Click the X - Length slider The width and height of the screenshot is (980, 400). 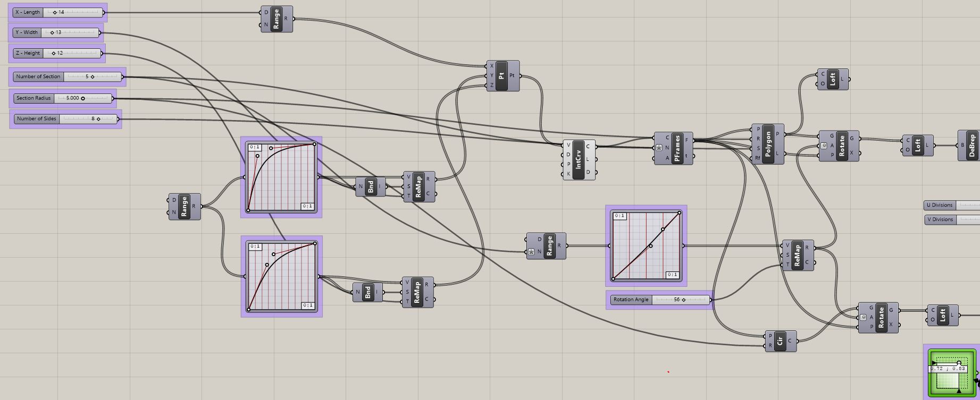click(58, 12)
